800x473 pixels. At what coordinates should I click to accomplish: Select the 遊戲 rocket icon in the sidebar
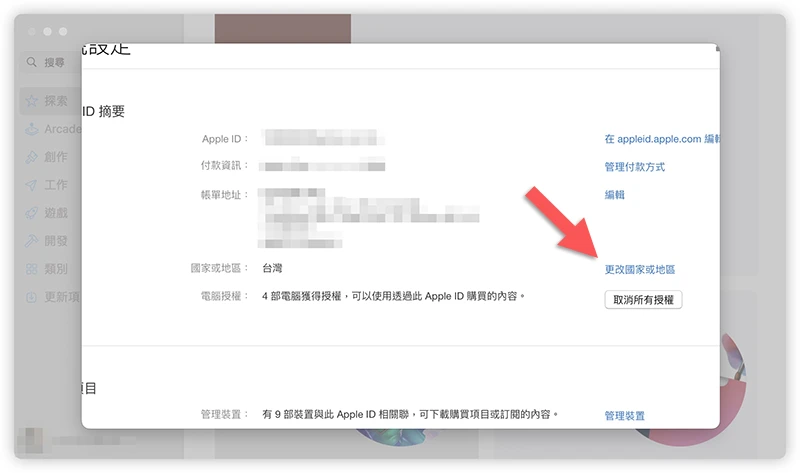pos(32,213)
